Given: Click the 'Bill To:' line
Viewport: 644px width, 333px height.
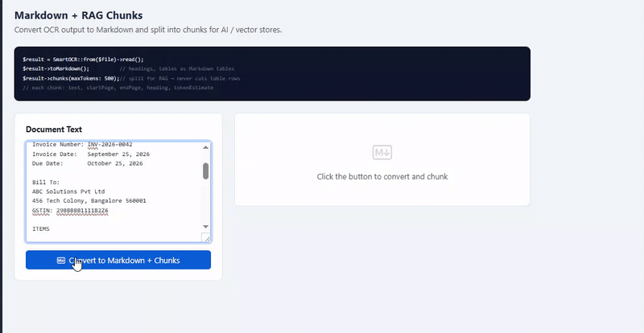Looking at the screenshot, I should tap(46, 182).
